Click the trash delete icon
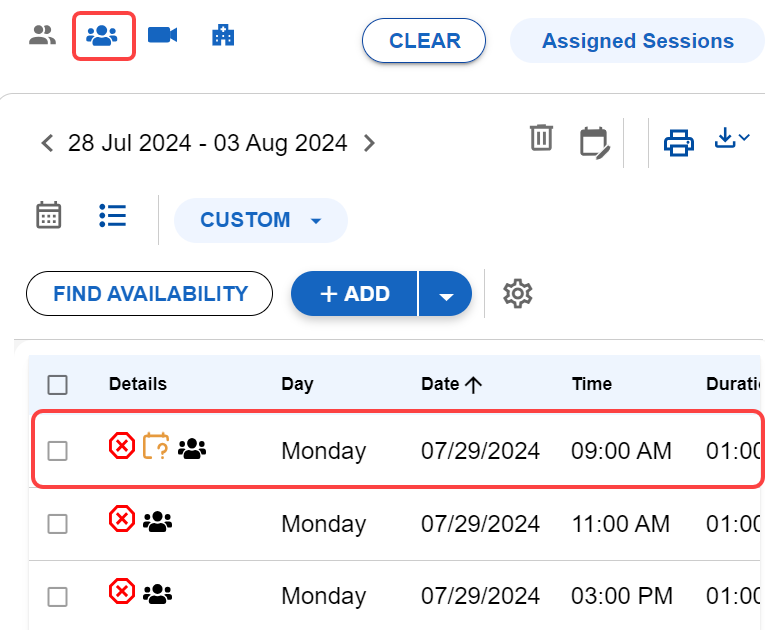 pos(541,138)
